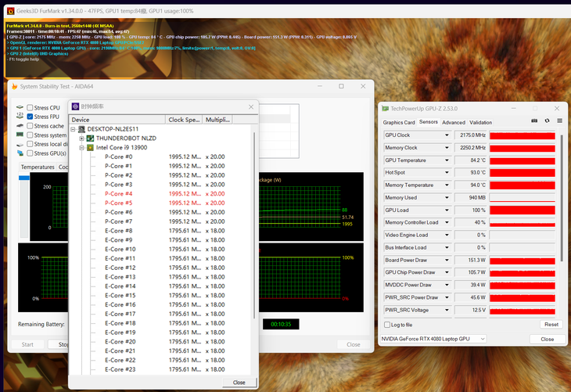Click the Stress CPU chip icon

20,107
